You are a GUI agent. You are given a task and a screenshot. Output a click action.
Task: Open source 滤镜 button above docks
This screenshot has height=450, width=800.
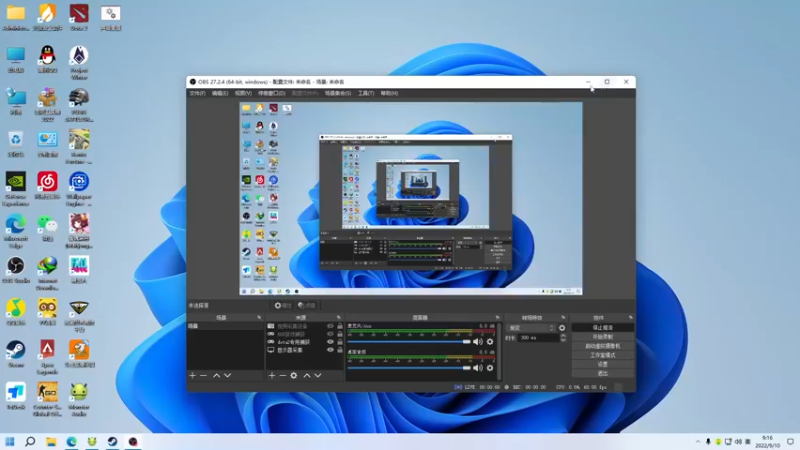click(x=307, y=306)
